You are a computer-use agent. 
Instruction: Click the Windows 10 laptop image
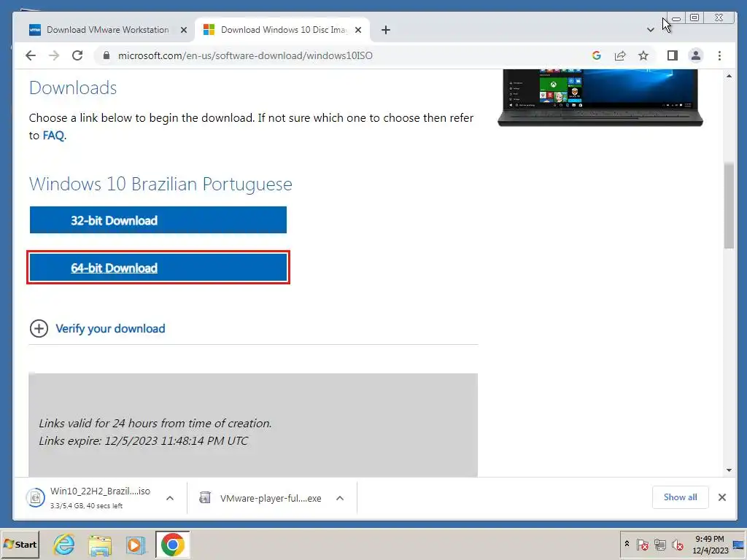600,98
